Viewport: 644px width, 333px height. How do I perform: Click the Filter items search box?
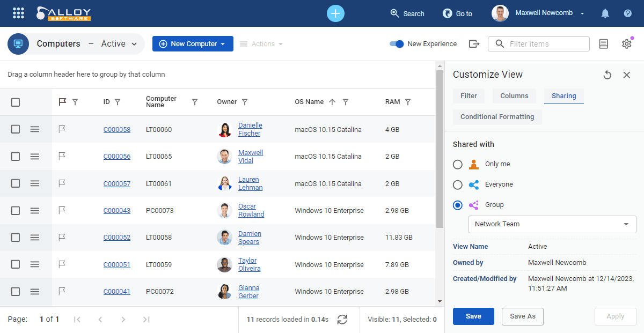(539, 44)
